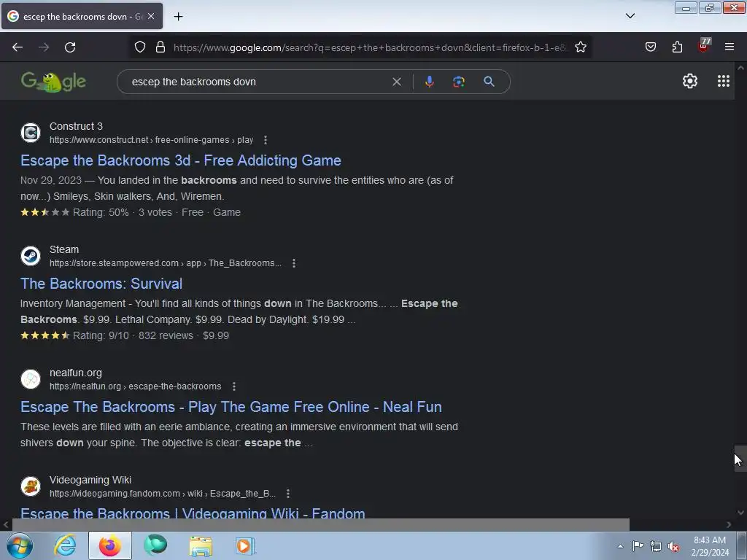Close the 'escep the backrooms dovn' tab
The image size is (747, 560).
tap(151, 16)
